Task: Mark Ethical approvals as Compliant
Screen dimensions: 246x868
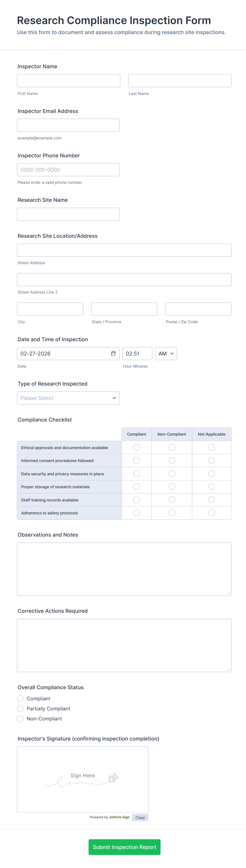Action: pos(136,447)
